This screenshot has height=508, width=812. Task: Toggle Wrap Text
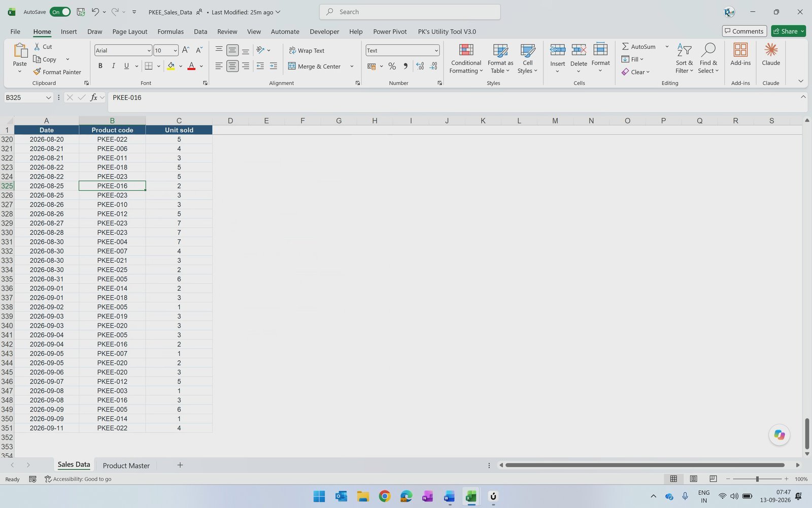click(x=307, y=50)
